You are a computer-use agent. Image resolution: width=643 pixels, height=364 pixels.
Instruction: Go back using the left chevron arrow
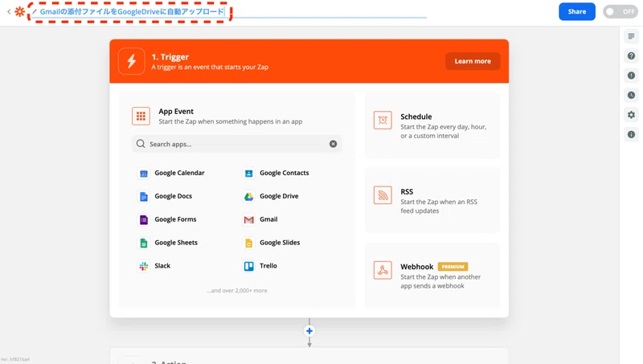pos(9,11)
